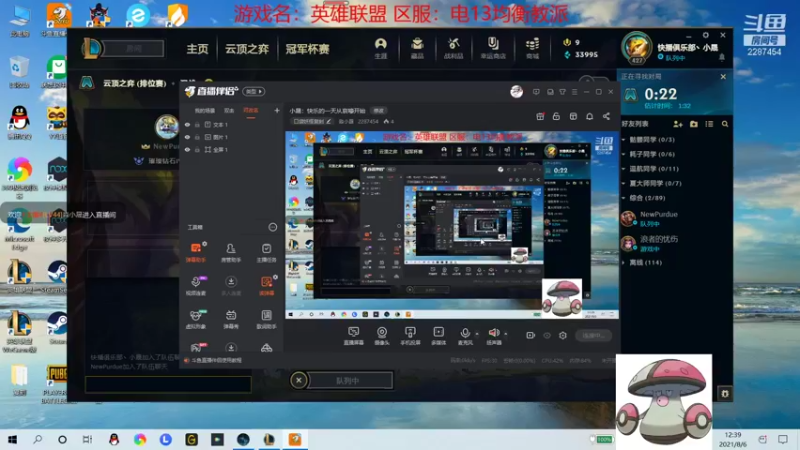Click League chat input field

tap(168, 384)
